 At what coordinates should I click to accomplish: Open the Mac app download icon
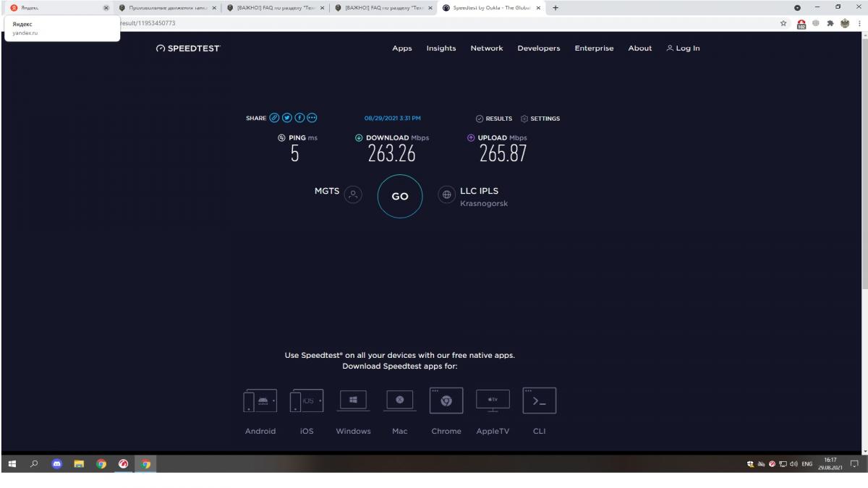tap(399, 401)
